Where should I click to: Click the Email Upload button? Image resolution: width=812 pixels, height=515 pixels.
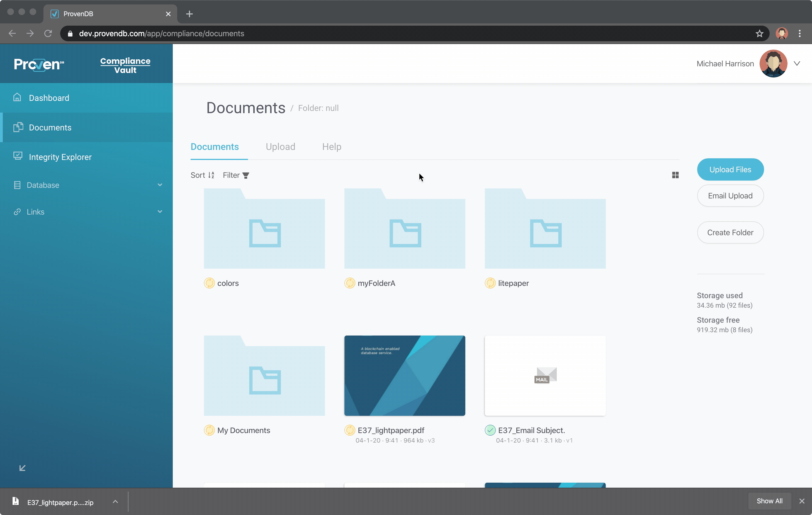click(730, 196)
